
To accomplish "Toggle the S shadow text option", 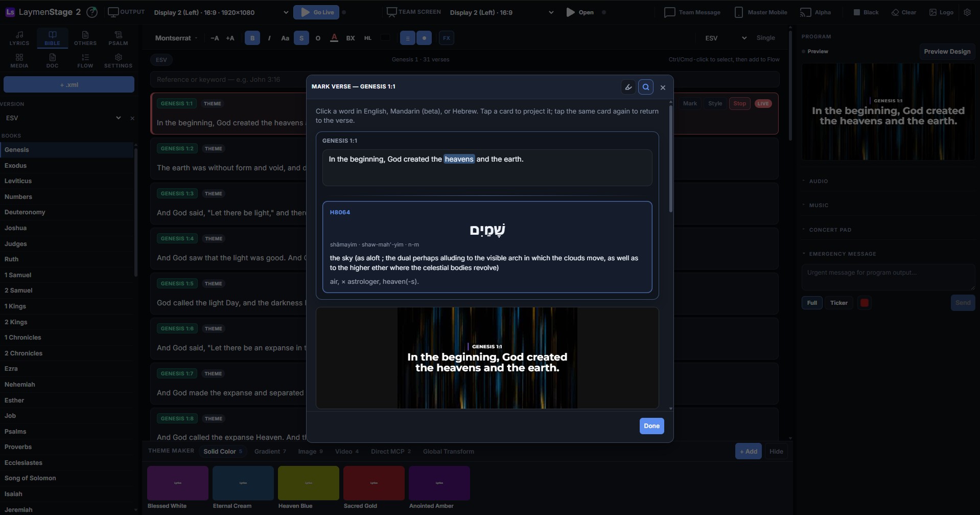I will tap(301, 38).
